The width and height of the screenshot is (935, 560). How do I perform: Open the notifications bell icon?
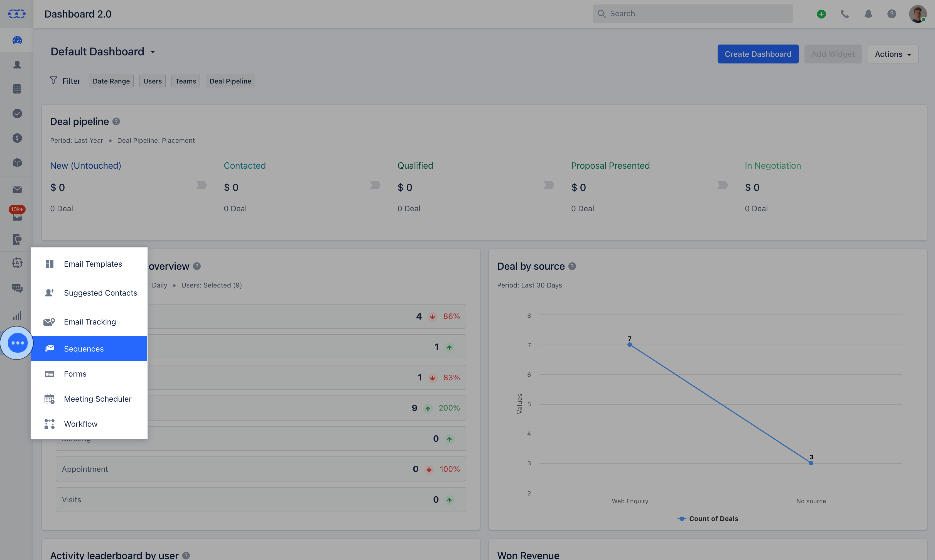(x=868, y=14)
